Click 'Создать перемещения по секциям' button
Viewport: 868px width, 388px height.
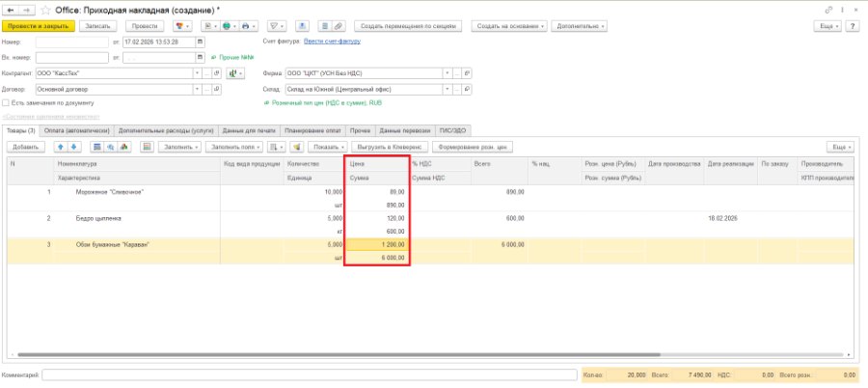pyautogui.click(x=408, y=26)
